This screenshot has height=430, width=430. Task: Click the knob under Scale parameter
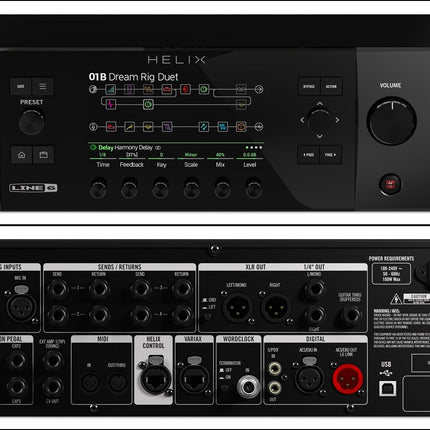192,188
